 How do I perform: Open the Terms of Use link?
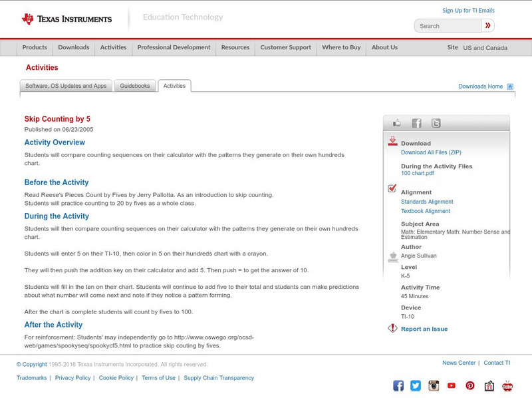click(158, 378)
